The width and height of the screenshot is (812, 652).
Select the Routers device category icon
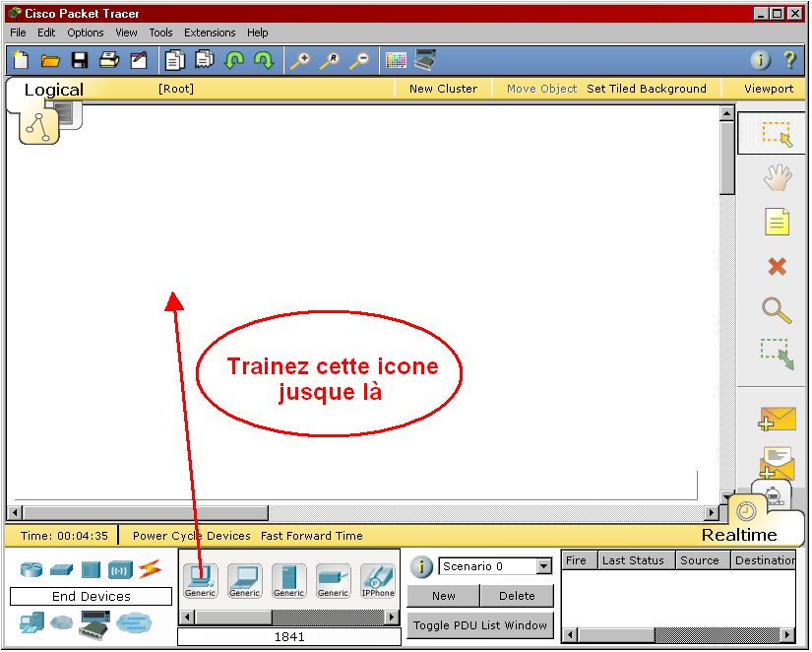(x=32, y=569)
